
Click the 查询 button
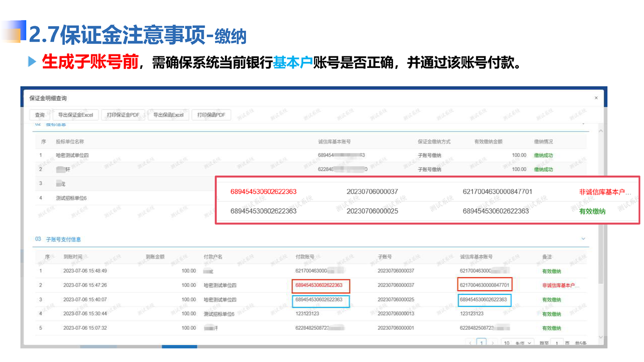pos(40,115)
